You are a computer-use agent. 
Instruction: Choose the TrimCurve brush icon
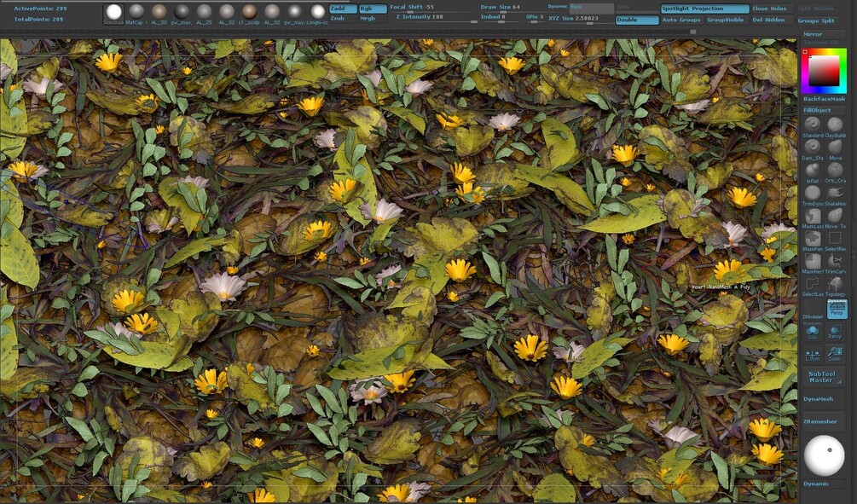835,261
